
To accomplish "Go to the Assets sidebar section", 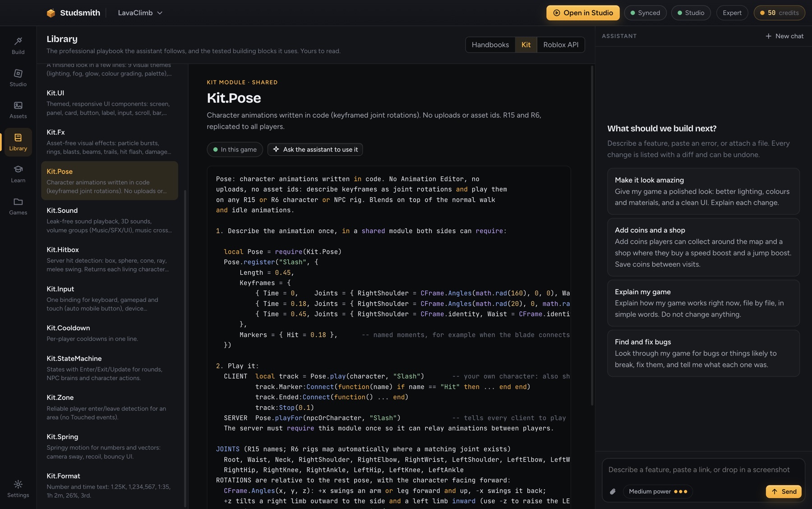I will (x=18, y=110).
